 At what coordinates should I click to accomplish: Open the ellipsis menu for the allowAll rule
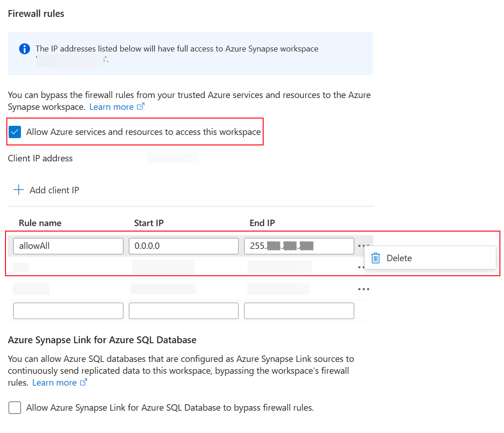[x=363, y=246]
